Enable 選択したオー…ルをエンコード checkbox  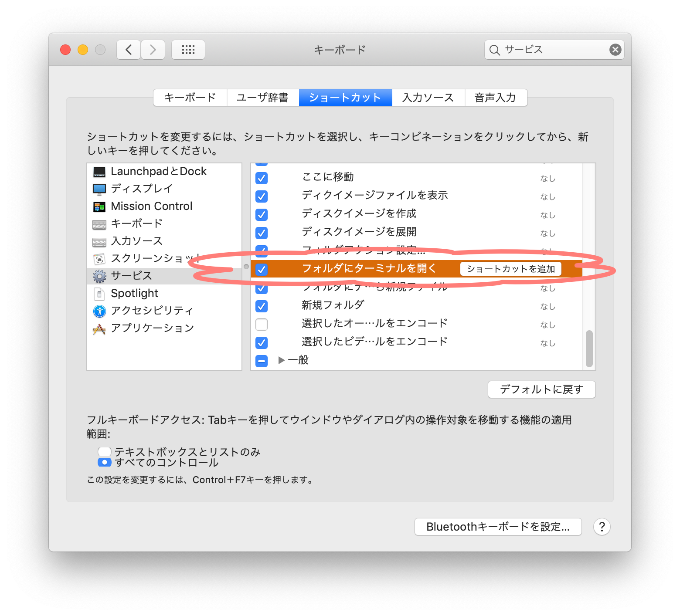coord(262,325)
